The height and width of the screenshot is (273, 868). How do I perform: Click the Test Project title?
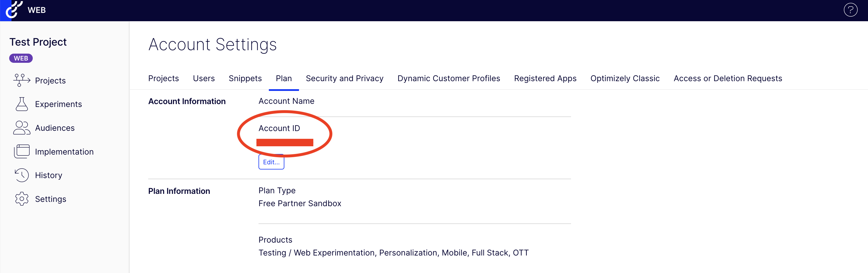coord(38,42)
